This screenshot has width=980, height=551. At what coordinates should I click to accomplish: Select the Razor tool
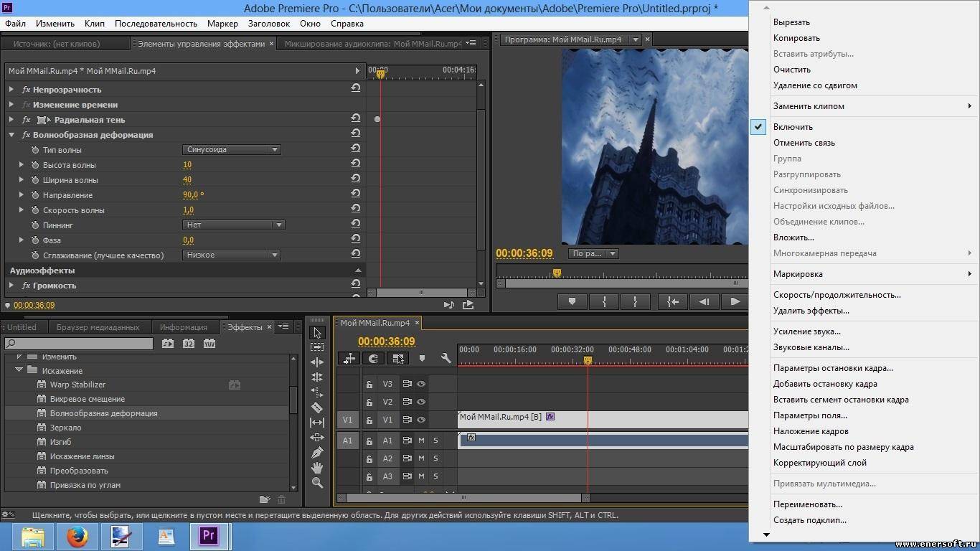[317, 408]
